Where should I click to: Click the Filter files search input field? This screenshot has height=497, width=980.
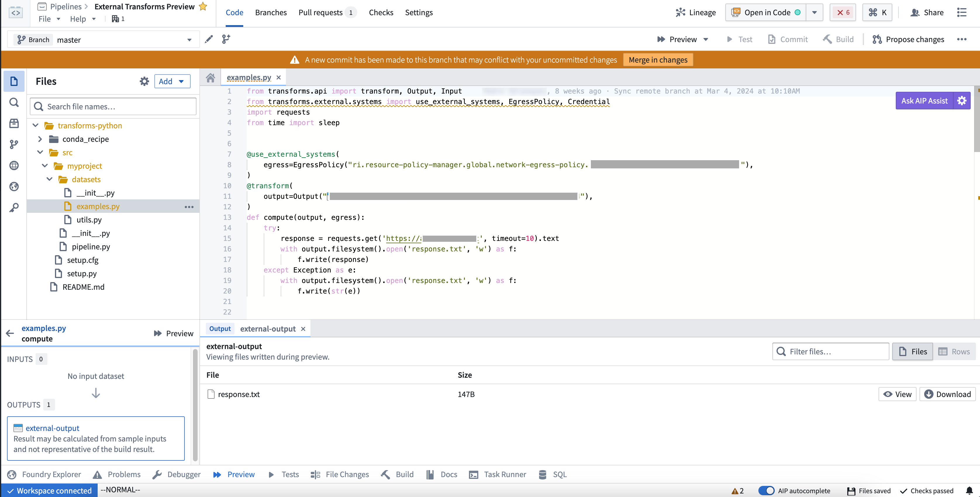830,351
